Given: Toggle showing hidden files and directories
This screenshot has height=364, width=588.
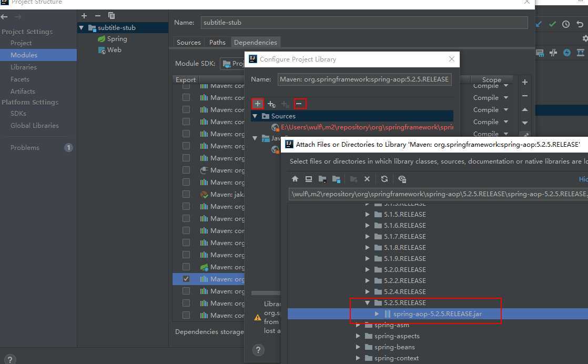Looking at the screenshot, I should [402, 179].
